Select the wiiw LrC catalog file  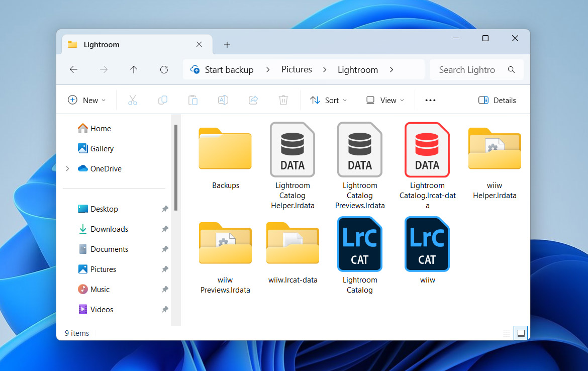pyautogui.click(x=427, y=244)
